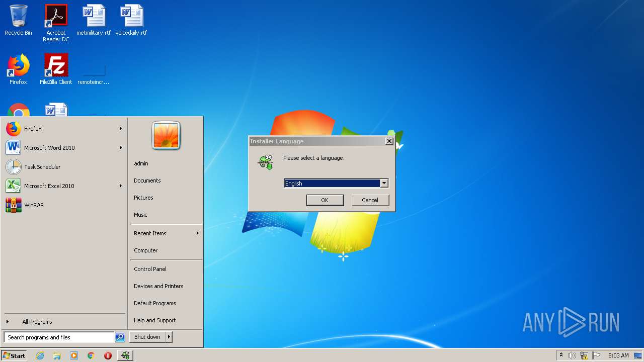Select the Firefox desktop shortcut
Screen dimensions: 644x362
tap(18, 69)
